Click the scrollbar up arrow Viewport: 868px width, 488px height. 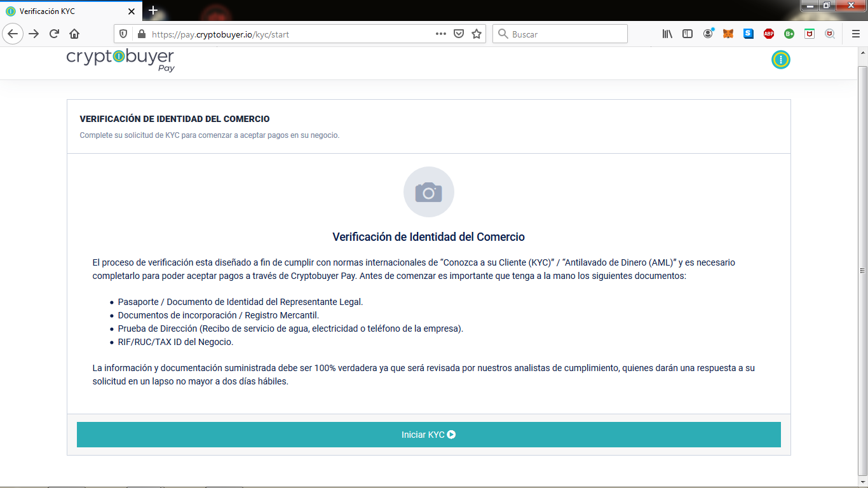[x=862, y=53]
